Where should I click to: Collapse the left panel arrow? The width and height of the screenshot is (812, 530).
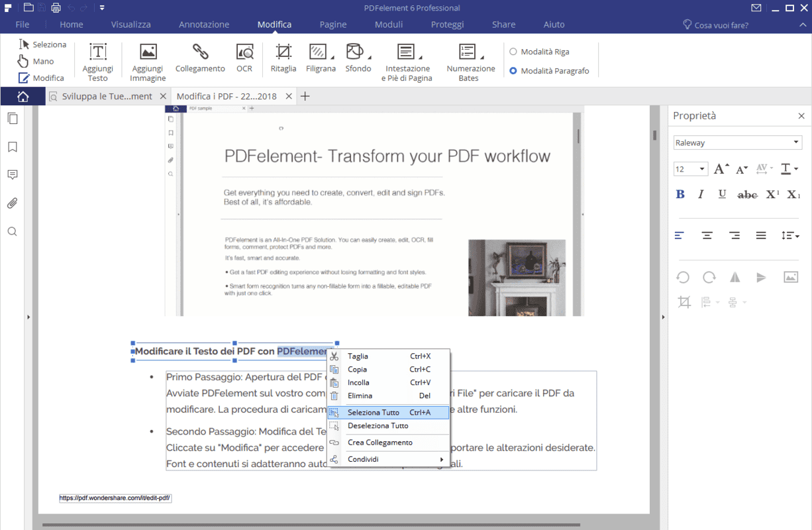(x=28, y=317)
